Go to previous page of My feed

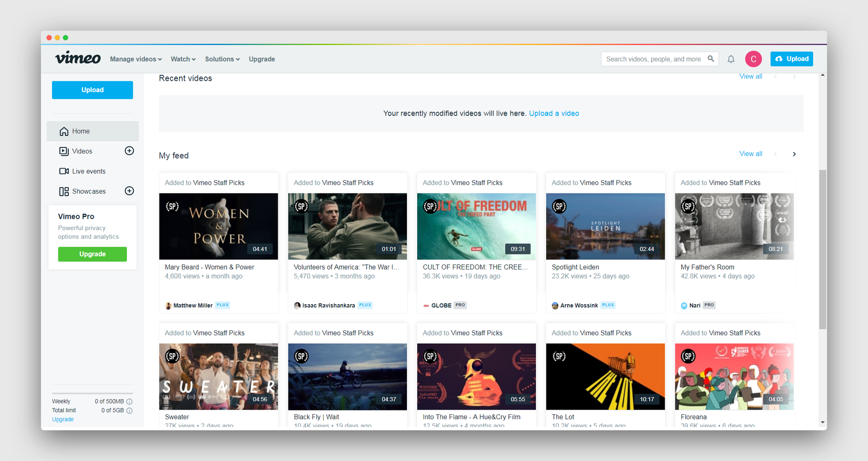(x=775, y=154)
